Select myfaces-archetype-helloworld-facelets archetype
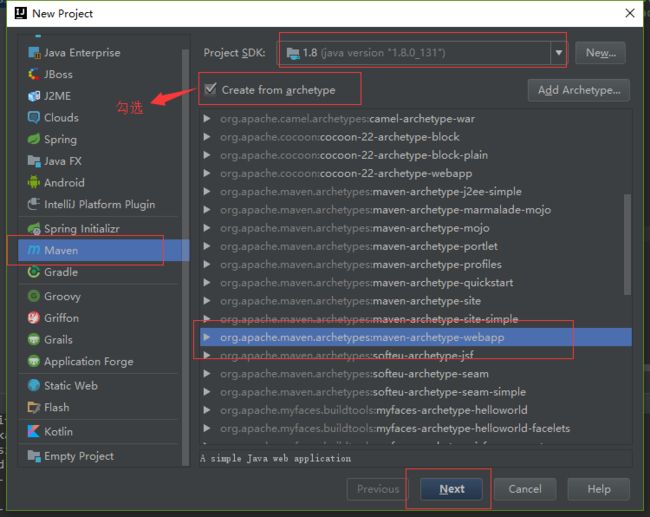The height and width of the screenshot is (517, 650). 416,428
